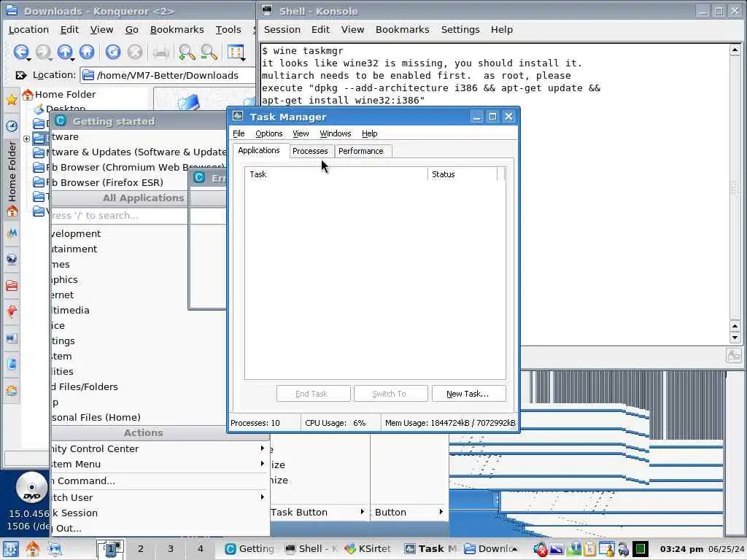This screenshot has height=560, width=747.
Task: Click the home icon in the taskbar
Action: 32,548
